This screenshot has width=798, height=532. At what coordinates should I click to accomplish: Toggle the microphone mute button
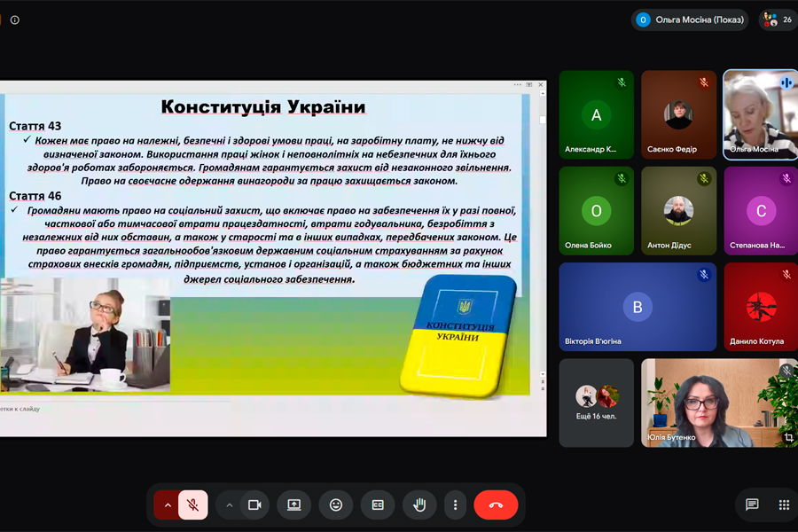[x=193, y=505]
